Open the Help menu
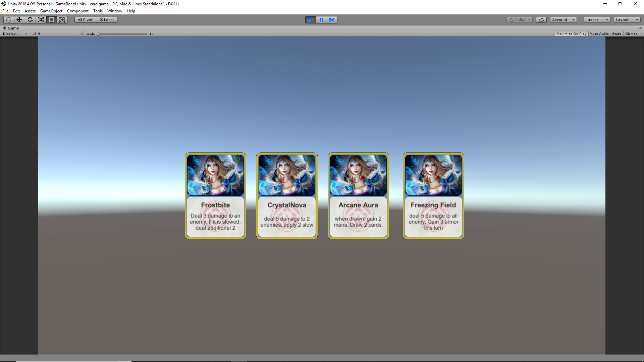 coord(131,11)
